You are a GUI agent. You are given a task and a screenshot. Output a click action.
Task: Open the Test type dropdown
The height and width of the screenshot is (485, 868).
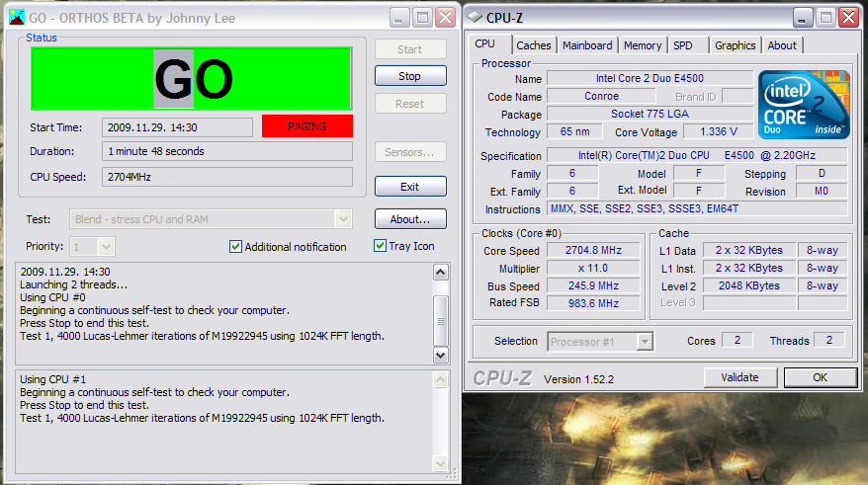343,219
